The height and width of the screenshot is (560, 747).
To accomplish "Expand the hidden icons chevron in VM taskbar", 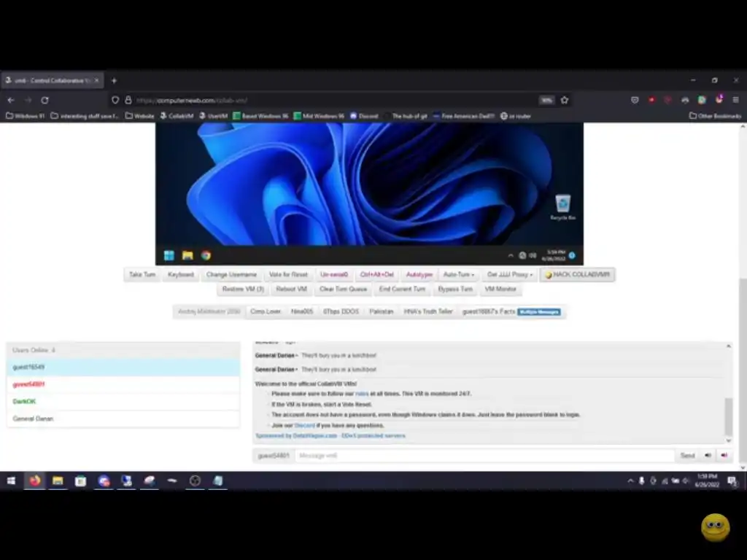I will (x=511, y=256).
